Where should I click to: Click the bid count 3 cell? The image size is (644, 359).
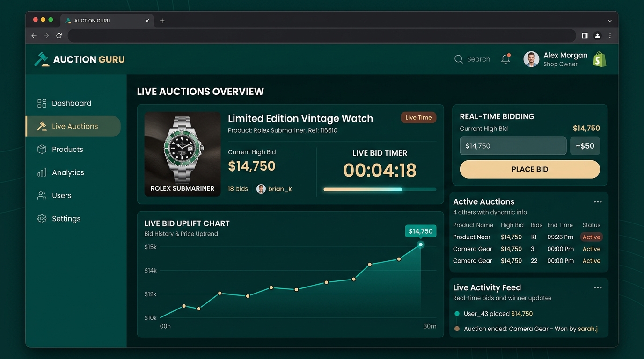[533, 249]
